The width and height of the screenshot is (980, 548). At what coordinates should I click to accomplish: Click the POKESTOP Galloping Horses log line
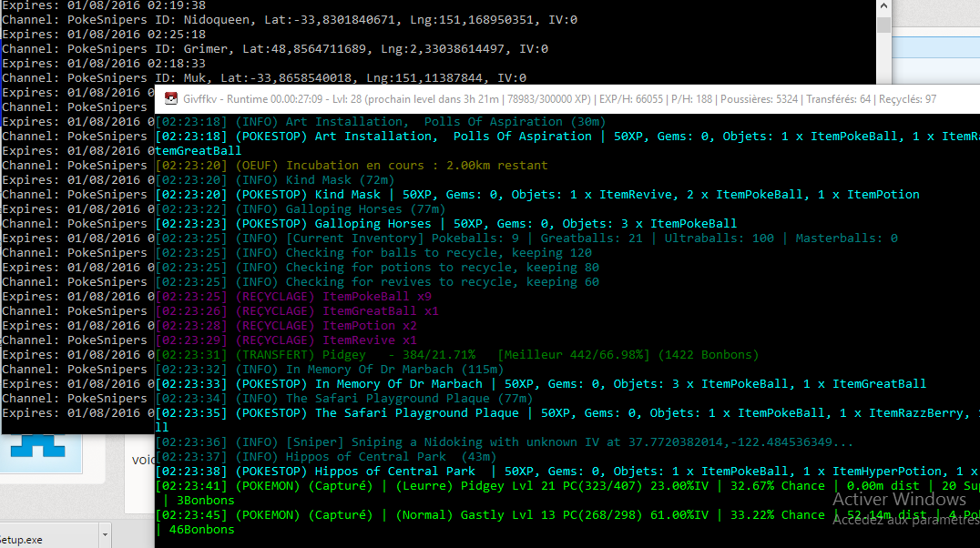[446, 224]
